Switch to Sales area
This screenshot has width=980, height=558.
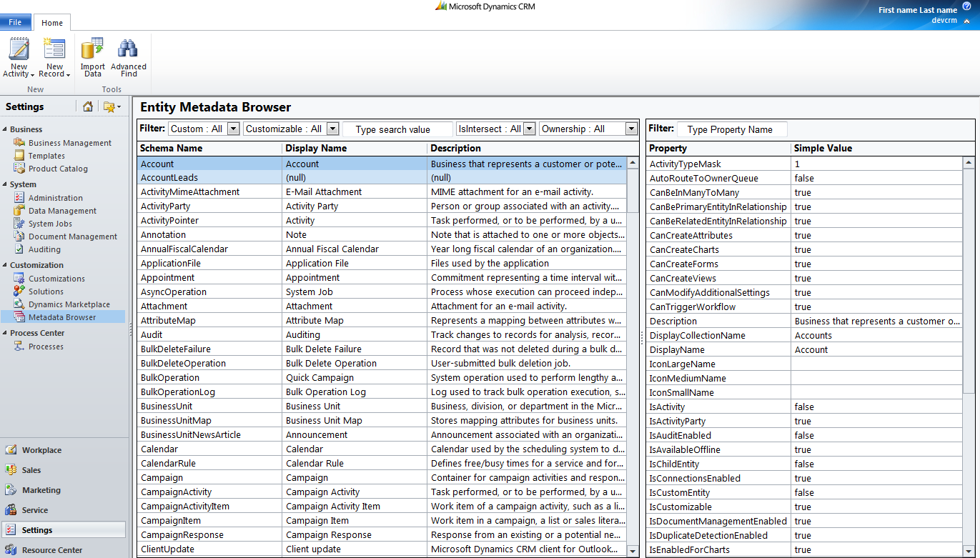click(x=31, y=470)
